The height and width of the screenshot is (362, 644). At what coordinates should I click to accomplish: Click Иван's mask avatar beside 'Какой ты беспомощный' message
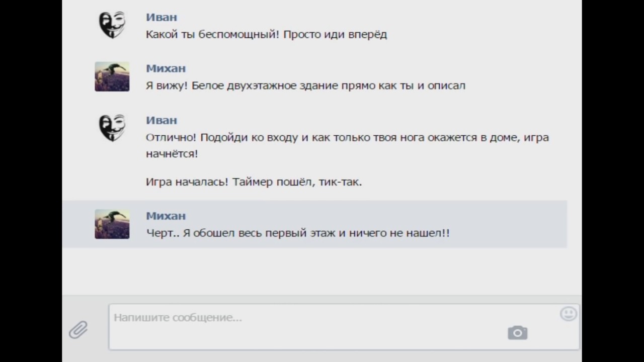(112, 25)
